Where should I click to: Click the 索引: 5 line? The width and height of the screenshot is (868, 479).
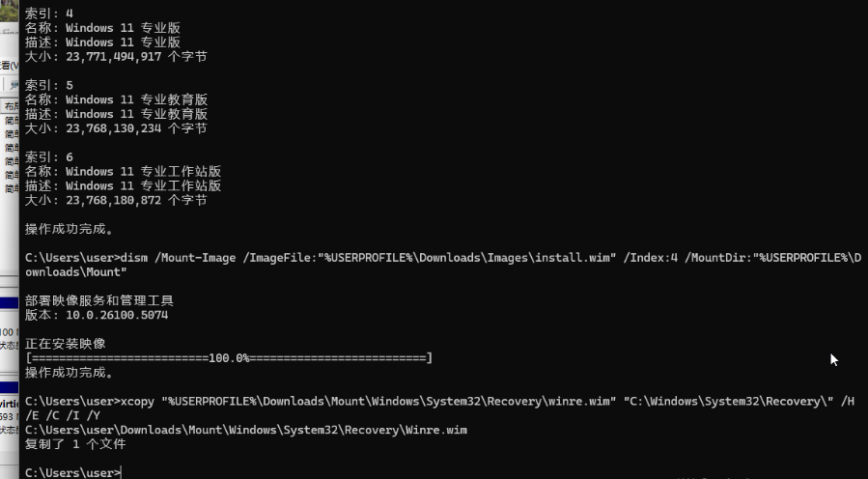(x=49, y=85)
